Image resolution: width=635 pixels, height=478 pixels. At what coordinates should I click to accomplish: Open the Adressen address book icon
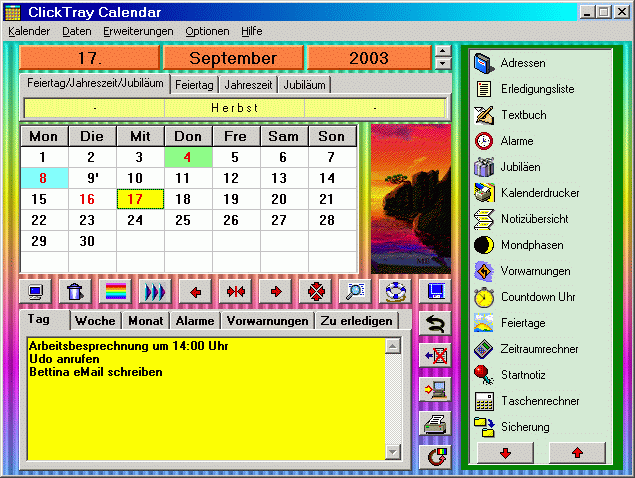tap(484, 63)
